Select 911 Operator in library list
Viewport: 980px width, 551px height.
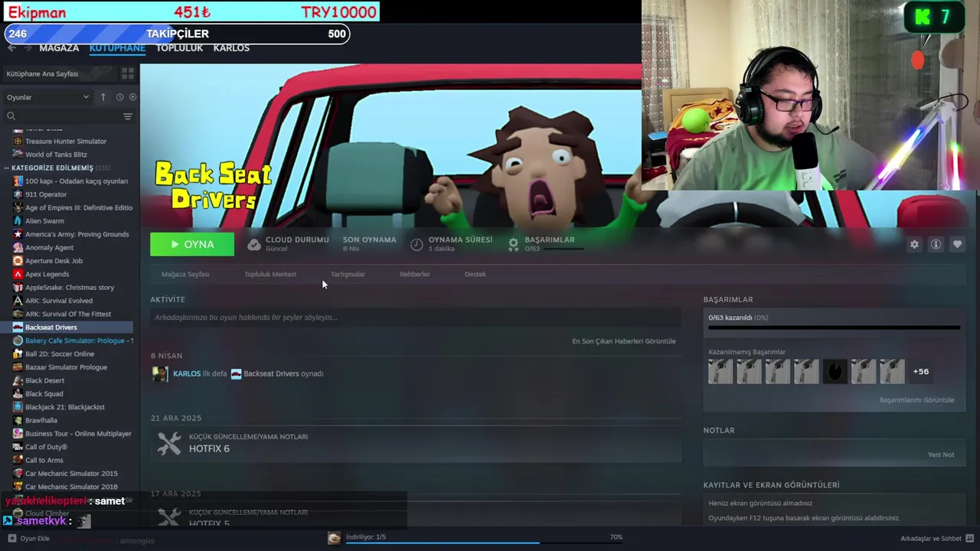[x=46, y=194]
